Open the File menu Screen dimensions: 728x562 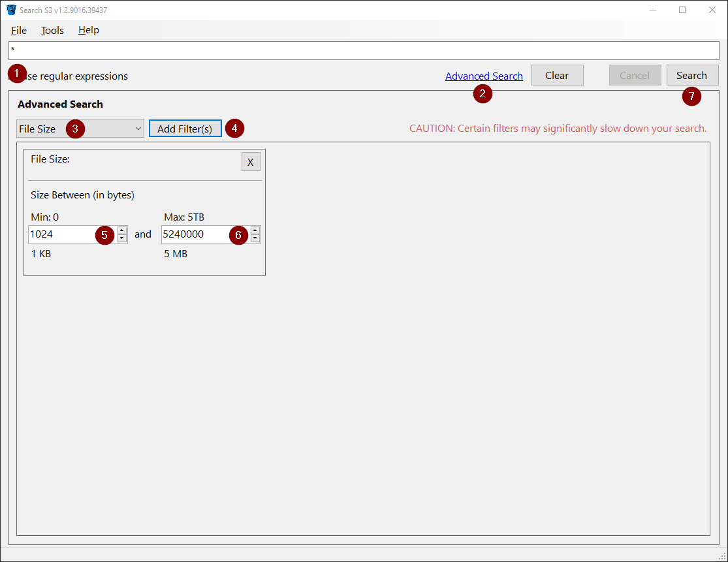(x=19, y=31)
